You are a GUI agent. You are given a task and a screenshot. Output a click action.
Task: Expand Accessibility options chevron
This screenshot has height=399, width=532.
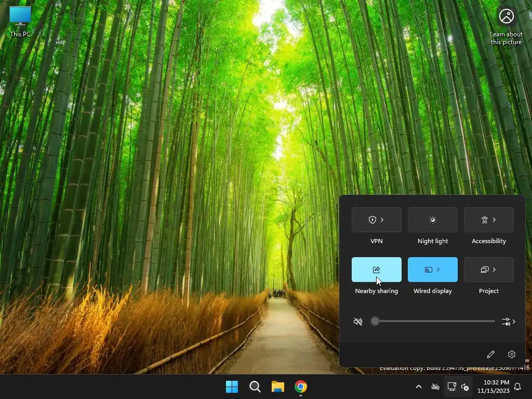(495, 220)
